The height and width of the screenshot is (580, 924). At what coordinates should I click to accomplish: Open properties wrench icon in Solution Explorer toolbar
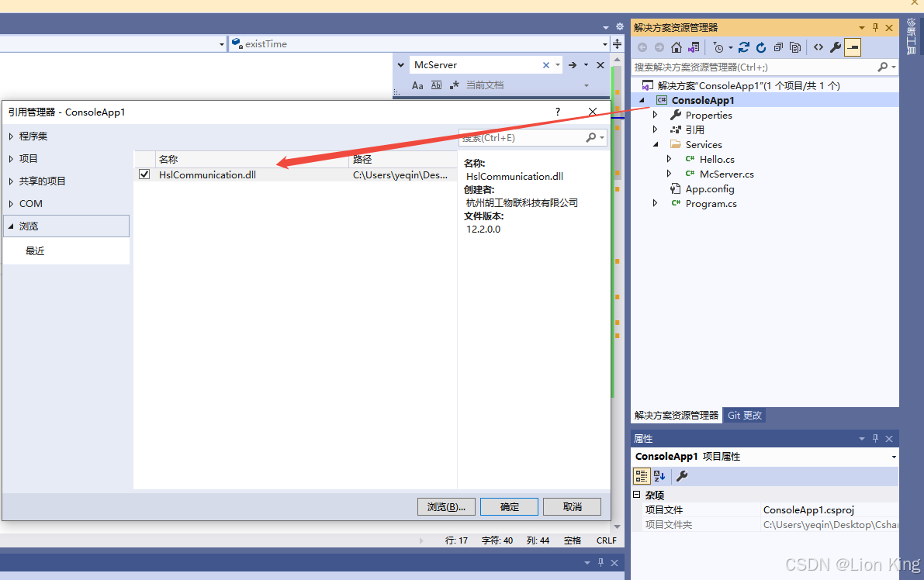coord(836,47)
